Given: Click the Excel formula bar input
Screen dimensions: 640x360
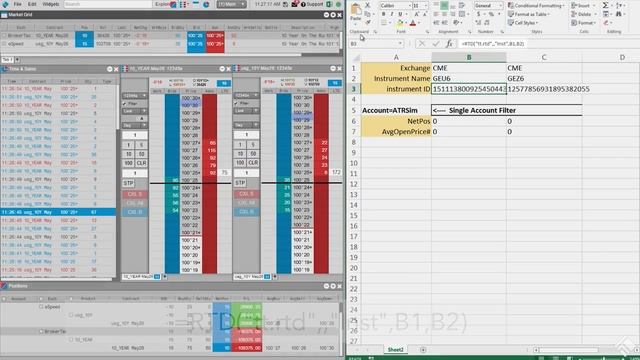Looking at the screenshot, I should pyautogui.click(x=547, y=43).
